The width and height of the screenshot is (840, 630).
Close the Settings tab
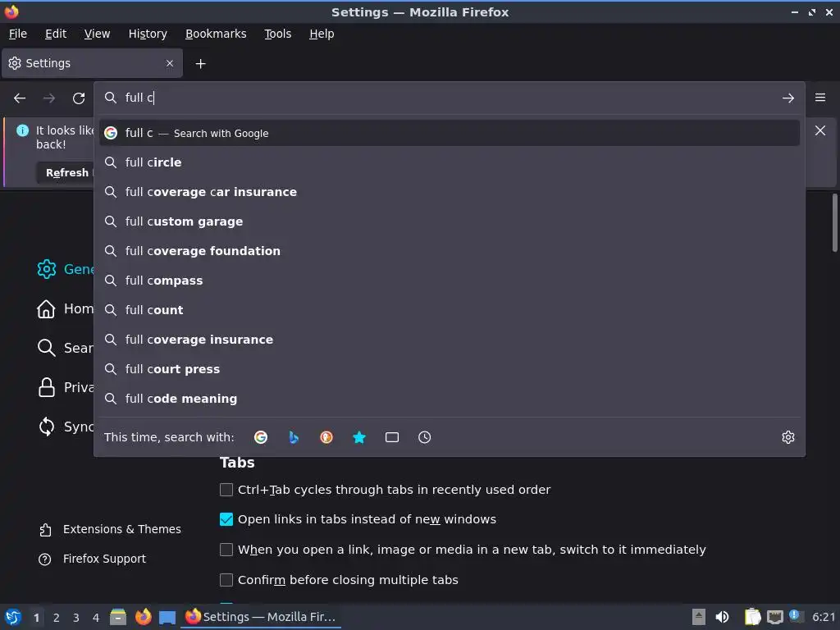coord(170,63)
